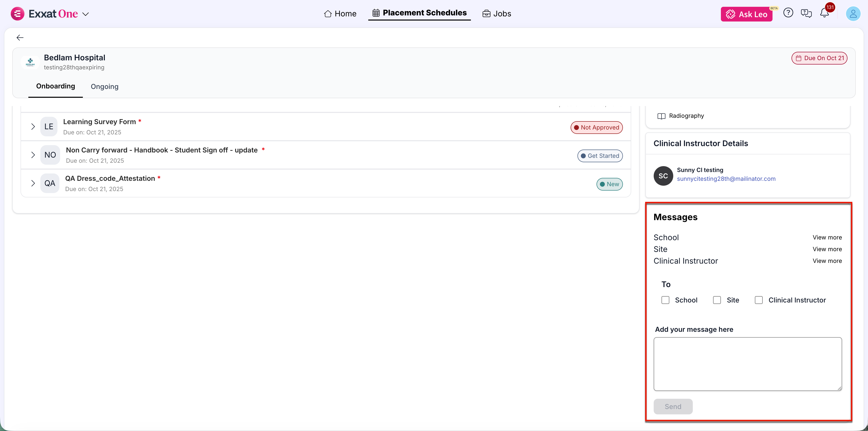Expand the Learning Survey Form row

pos(33,127)
